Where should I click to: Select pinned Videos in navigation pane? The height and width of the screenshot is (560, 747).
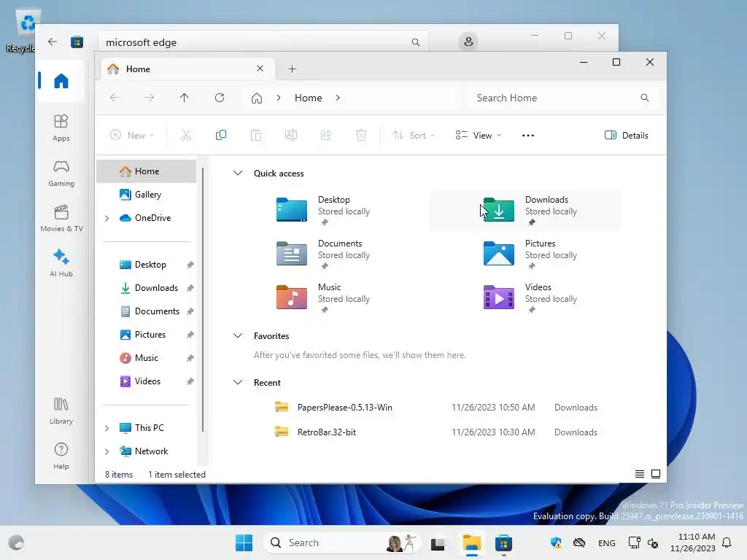147,381
